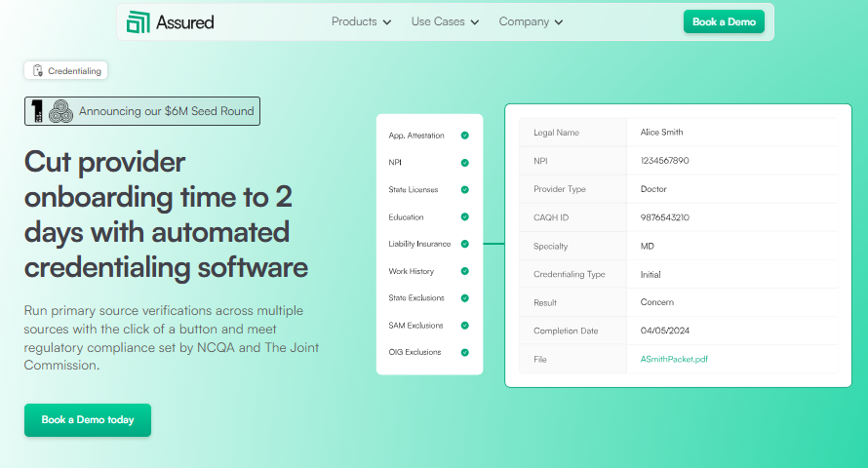Image resolution: width=868 pixels, height=468 pixels.
Task: Select the SAM Exclusions checklist label
Action: point(415,326)
